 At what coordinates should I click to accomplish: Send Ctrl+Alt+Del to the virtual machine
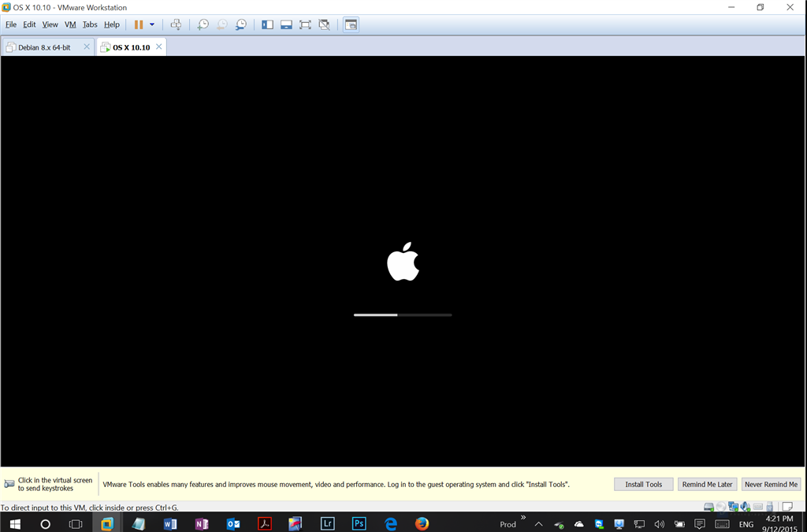176,24
